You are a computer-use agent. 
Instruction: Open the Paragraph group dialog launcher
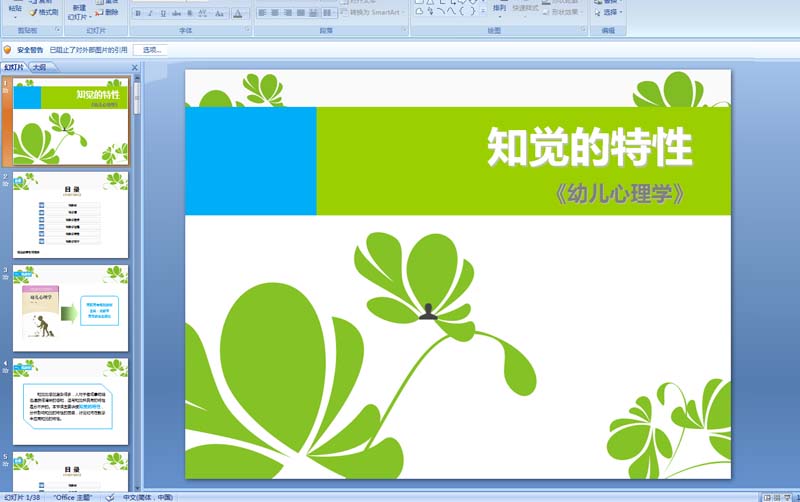tap(404, 30)
